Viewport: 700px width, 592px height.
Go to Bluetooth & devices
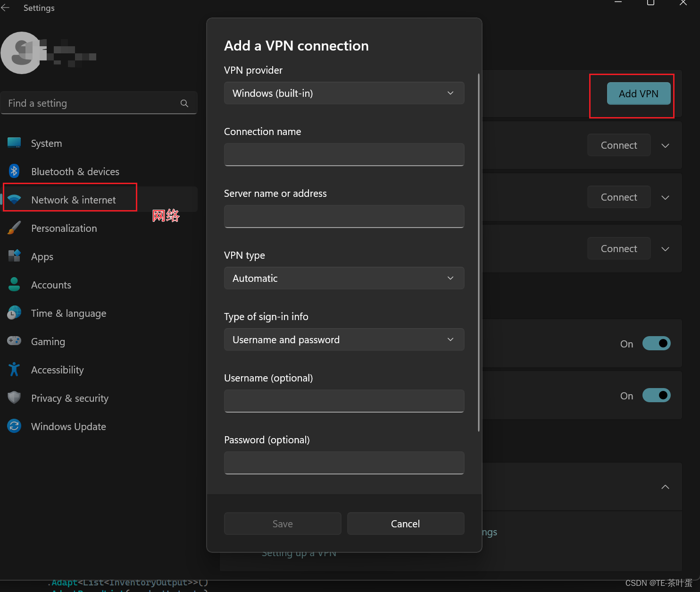pos(99,172)
